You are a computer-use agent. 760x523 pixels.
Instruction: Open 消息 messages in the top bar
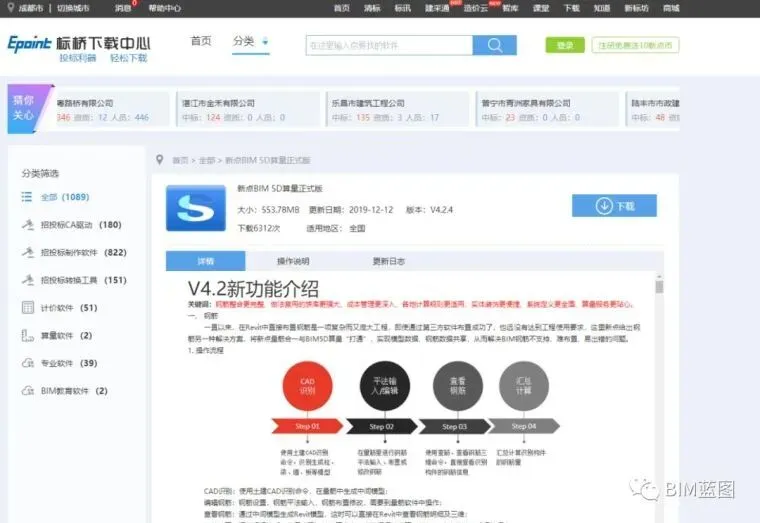(x=123, y=8)
